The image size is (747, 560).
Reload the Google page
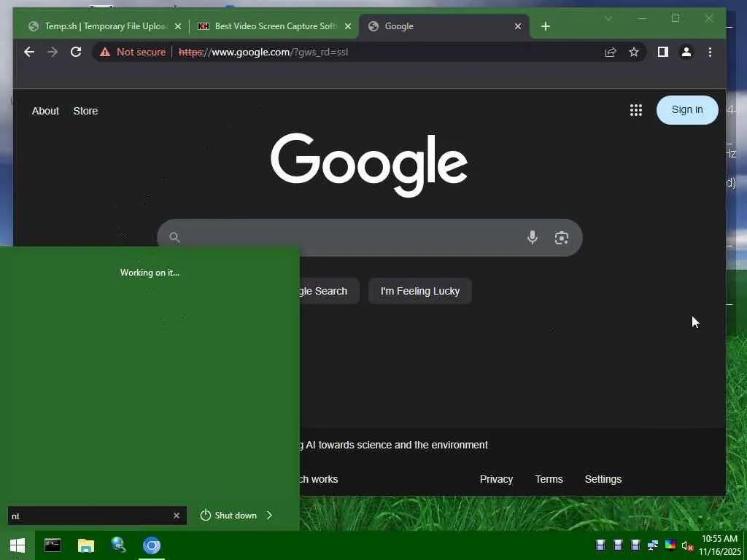76,52
